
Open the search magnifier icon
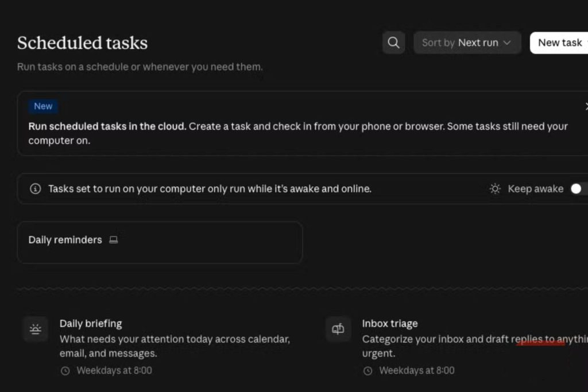point(393,42)
